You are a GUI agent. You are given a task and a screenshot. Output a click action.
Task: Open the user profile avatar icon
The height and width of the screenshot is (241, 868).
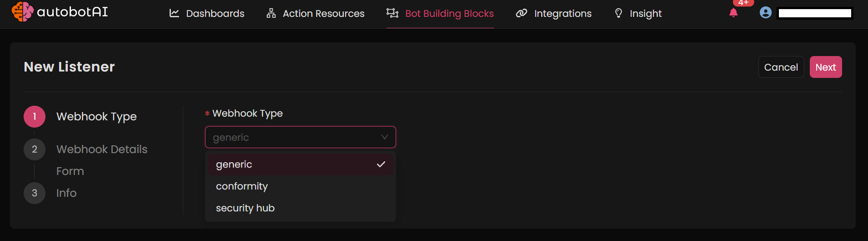coord(766,13)
